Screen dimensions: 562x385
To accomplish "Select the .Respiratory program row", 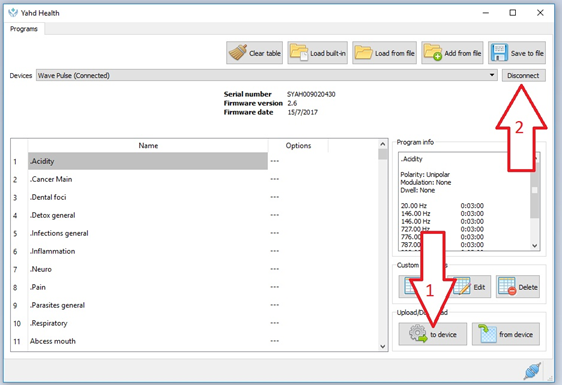I will (148, 323).
